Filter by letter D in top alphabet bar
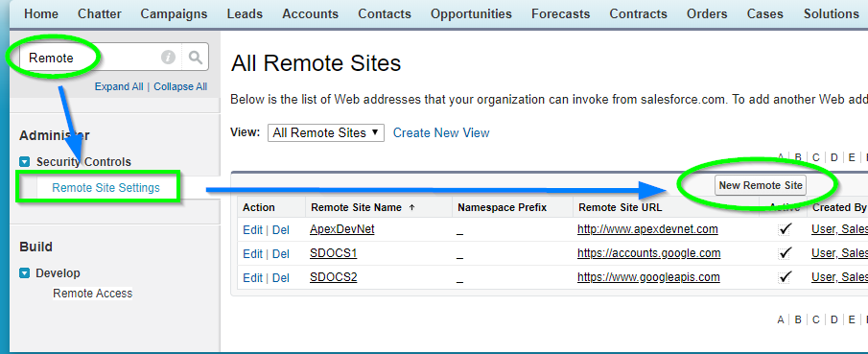The width and height of the screenshot is (868, 354). coord(834,157)
